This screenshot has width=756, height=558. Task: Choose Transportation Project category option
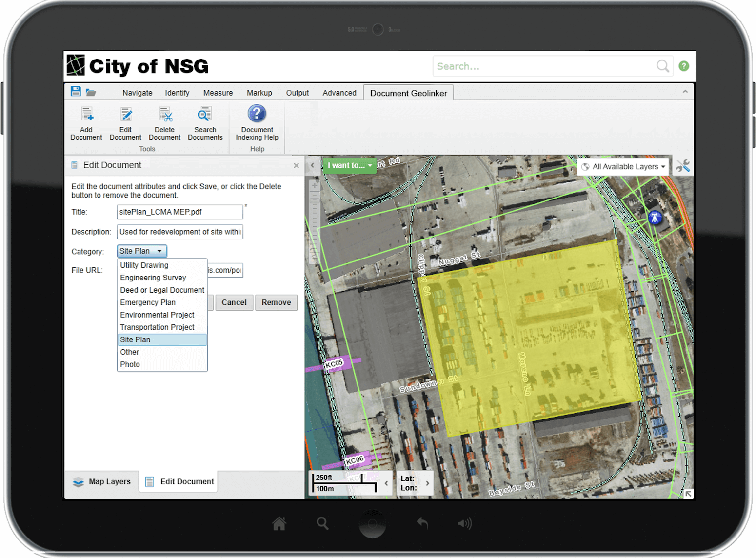coord(162,327)
